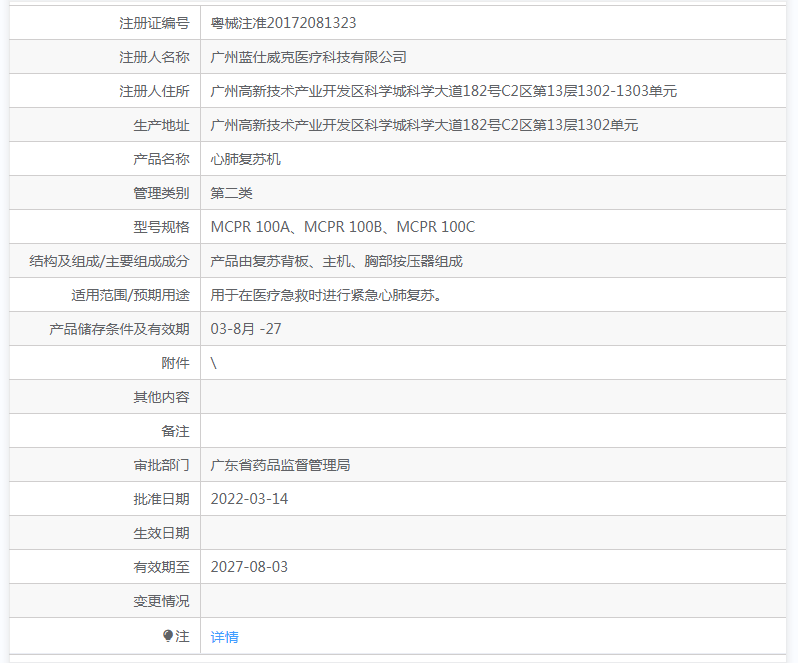Click the intended use text 用于在医疗急救时进行紧急心肺复苏
798x663 pixels.
tap(327, 295)
